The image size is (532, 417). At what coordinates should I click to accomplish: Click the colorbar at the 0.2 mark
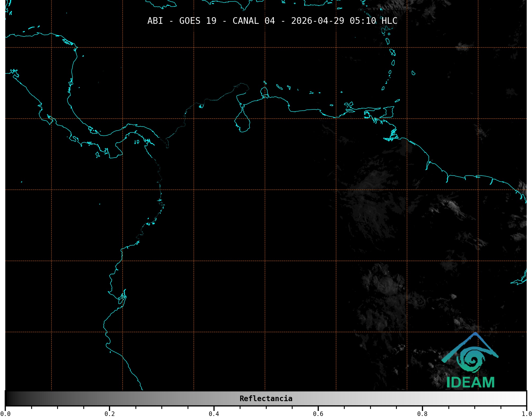point(110,398)
